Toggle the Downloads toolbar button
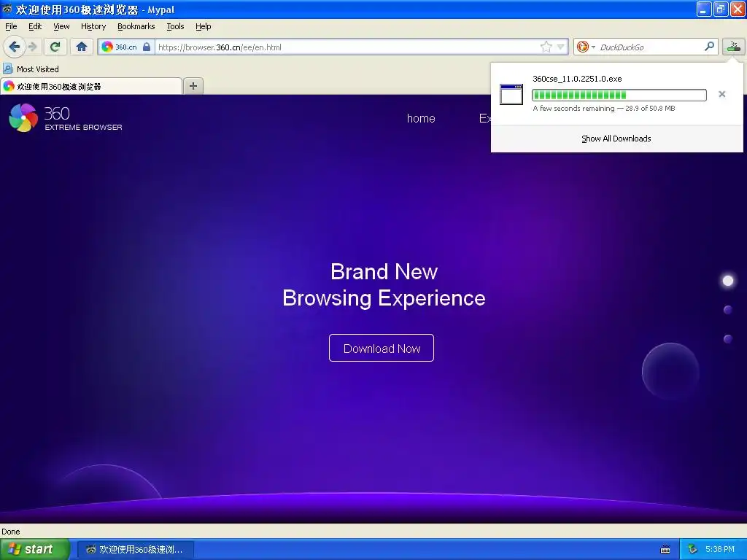 pos(734,47)
